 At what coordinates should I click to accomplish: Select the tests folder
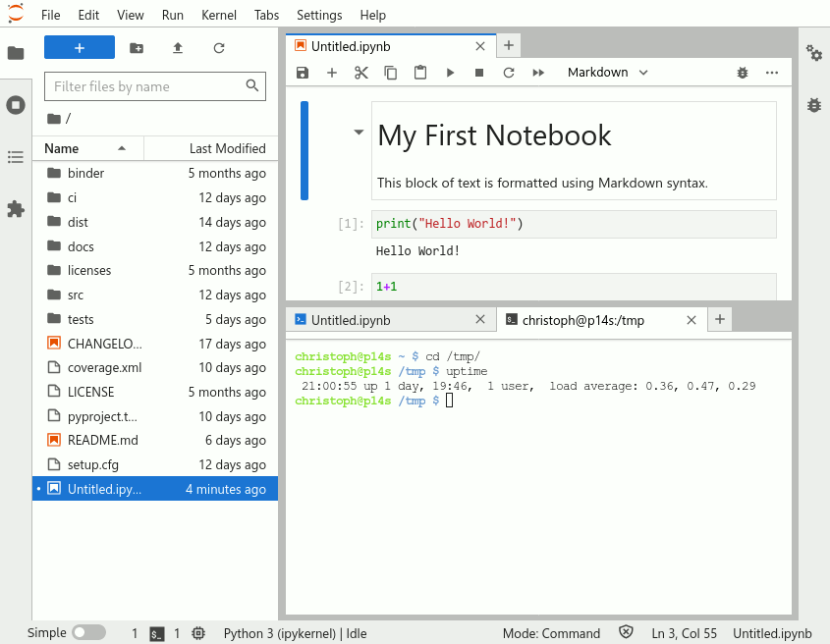coord(155,320)
